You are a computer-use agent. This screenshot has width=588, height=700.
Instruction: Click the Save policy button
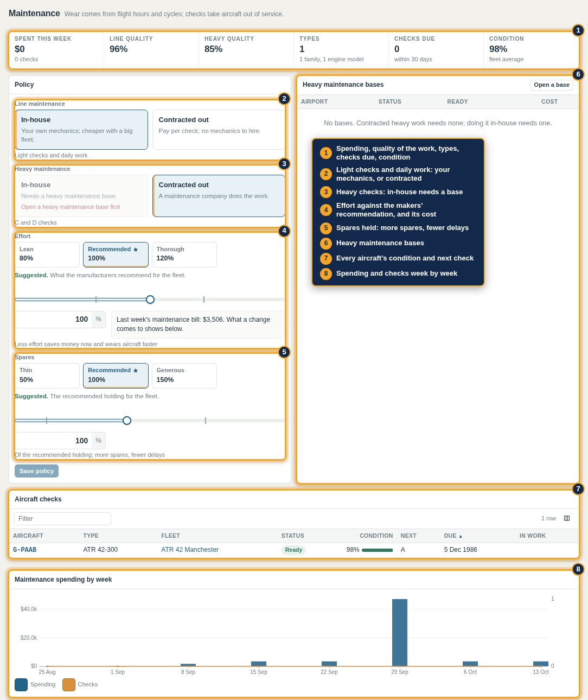pyautogui.click(x=37, y=471)
